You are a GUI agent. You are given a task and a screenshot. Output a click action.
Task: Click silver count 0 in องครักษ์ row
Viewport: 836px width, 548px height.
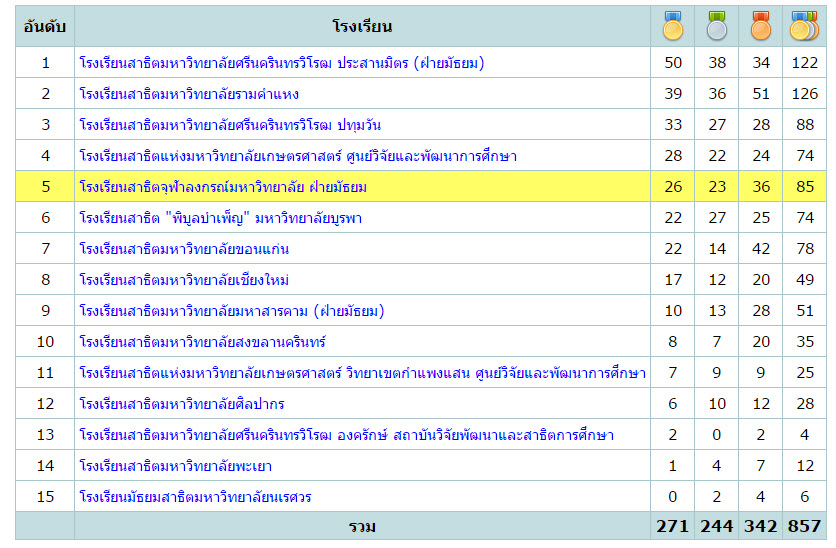717,434
